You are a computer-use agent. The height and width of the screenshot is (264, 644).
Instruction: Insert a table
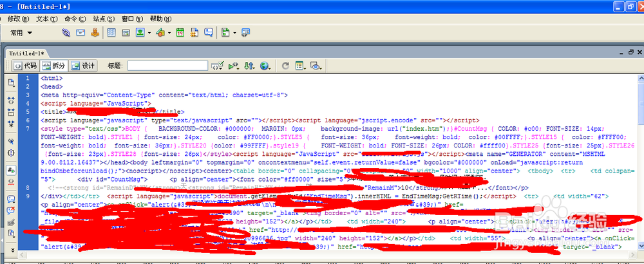[x=111, y=32]
